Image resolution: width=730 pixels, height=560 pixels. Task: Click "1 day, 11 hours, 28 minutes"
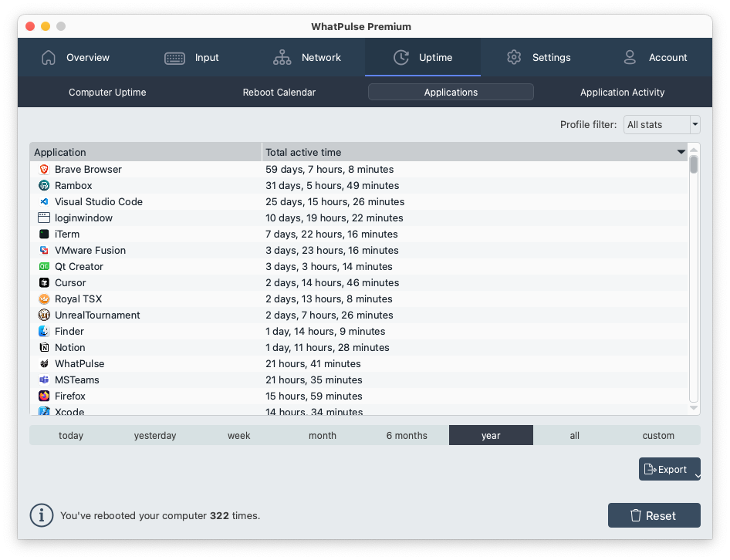327,348
